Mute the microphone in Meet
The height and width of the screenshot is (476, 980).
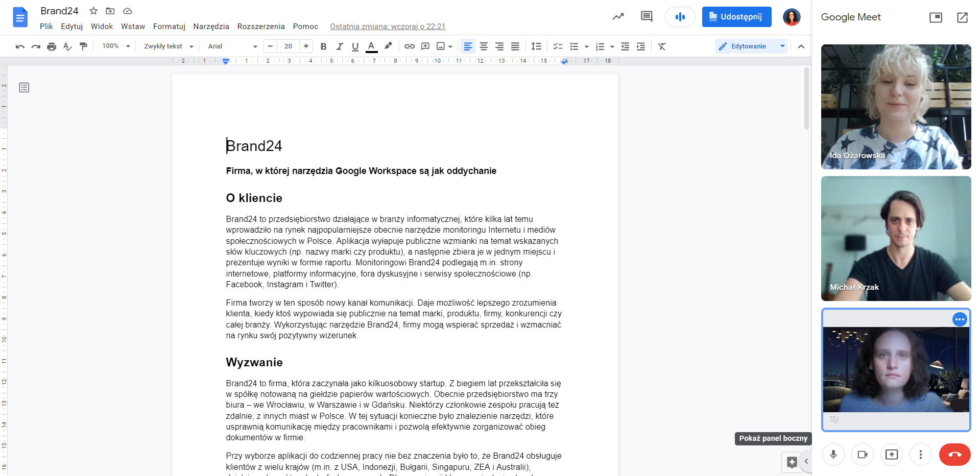point(833,454)
